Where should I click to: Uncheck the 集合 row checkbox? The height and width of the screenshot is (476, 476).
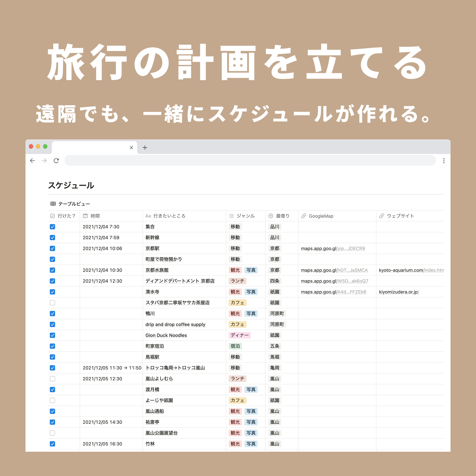coord(52,227)
